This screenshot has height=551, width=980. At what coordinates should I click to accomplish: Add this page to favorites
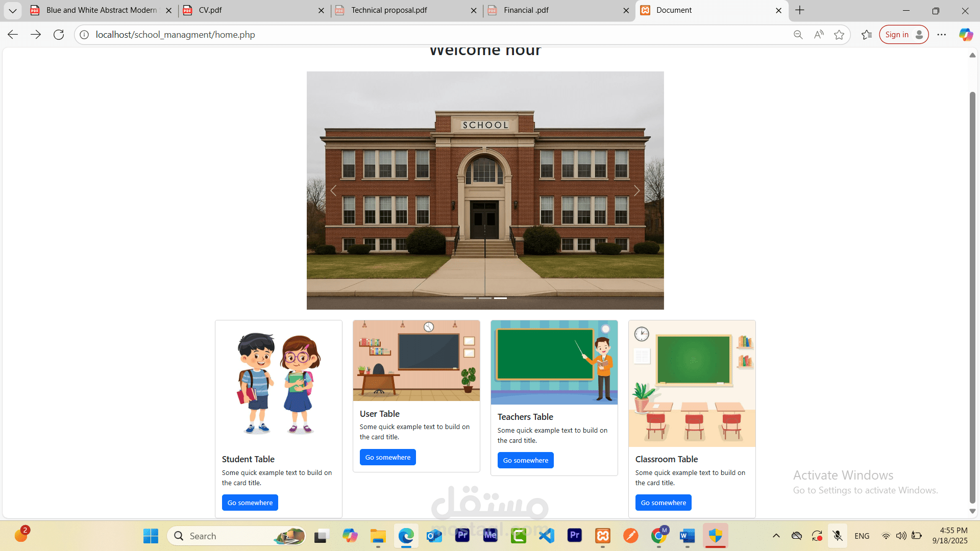840,34
